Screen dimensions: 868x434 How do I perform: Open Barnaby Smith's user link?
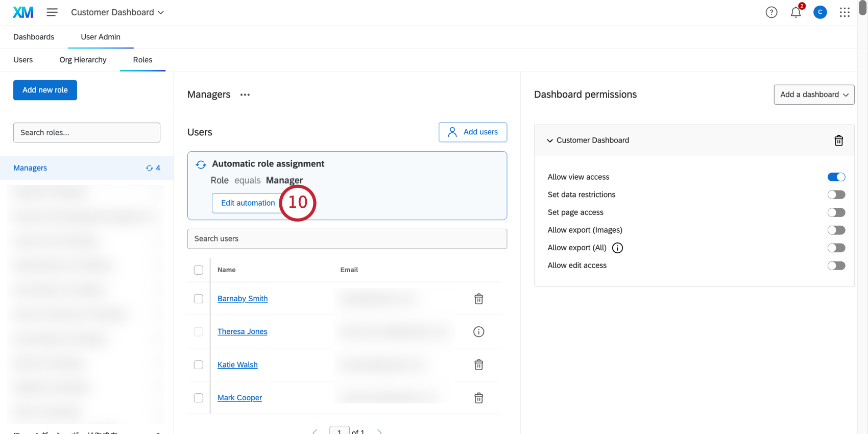(243, 299)
